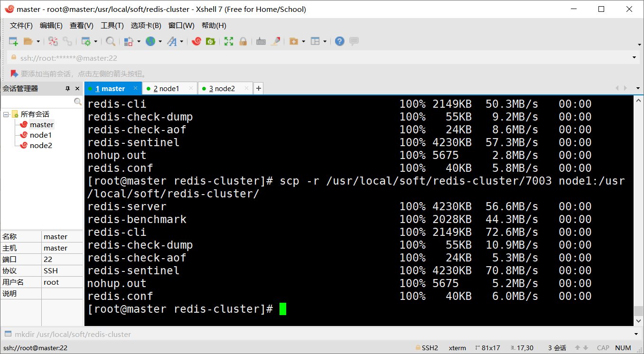Open the 编辑(E) menu
644x354 pixels.
51,26
